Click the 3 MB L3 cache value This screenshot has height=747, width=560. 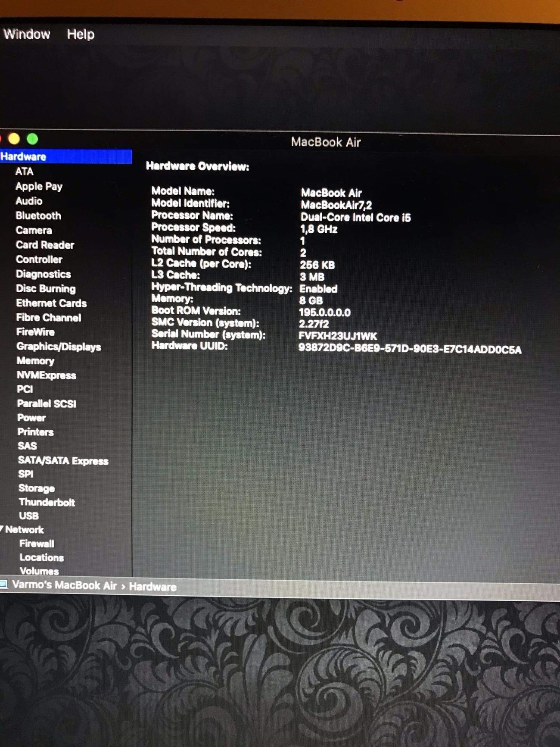click(312, 277)
